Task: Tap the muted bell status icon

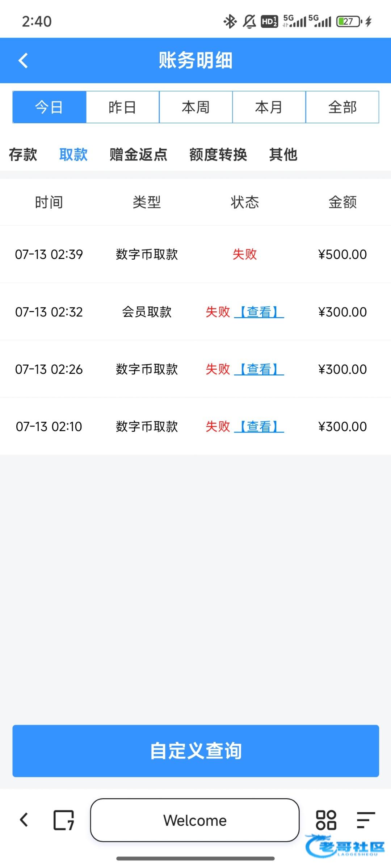Action: click(249, 22)
